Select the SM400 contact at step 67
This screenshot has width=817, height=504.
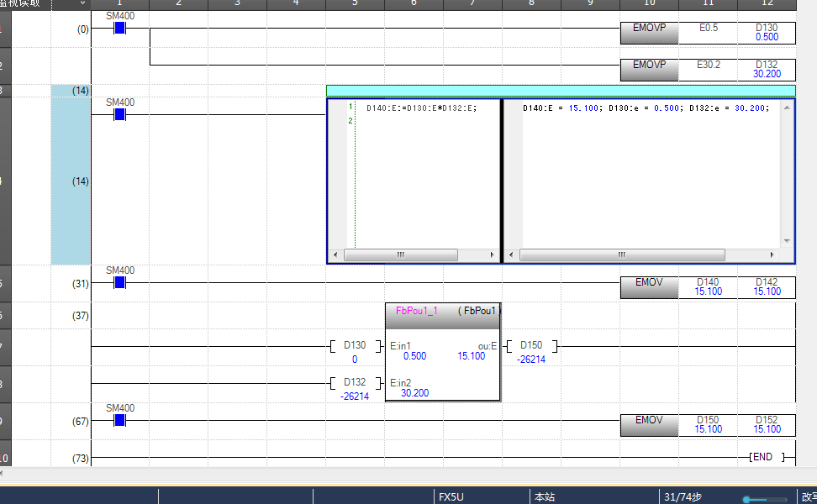(119, 420)
